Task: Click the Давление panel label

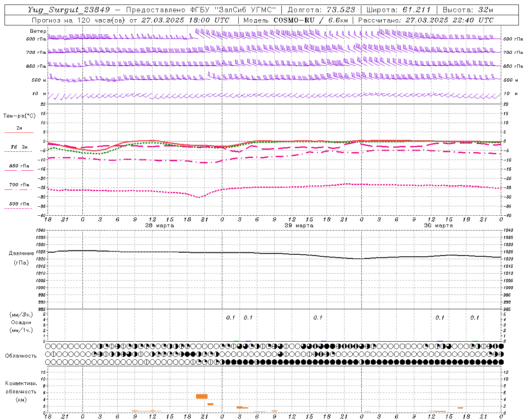Action: pos(21,253)
